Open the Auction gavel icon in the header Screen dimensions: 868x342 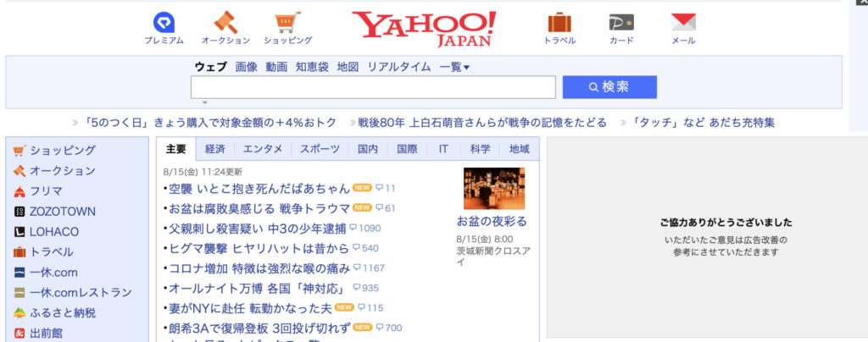click(225, 23)
